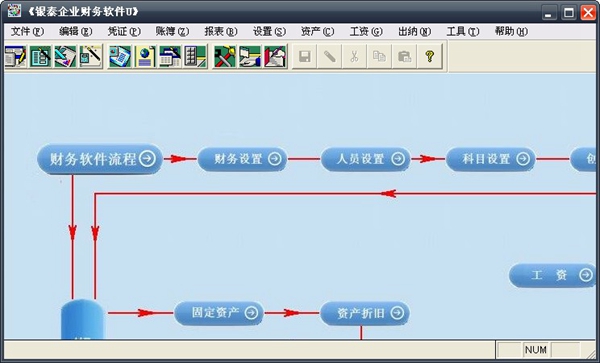Open the 账簿(Z) menu

172,31
